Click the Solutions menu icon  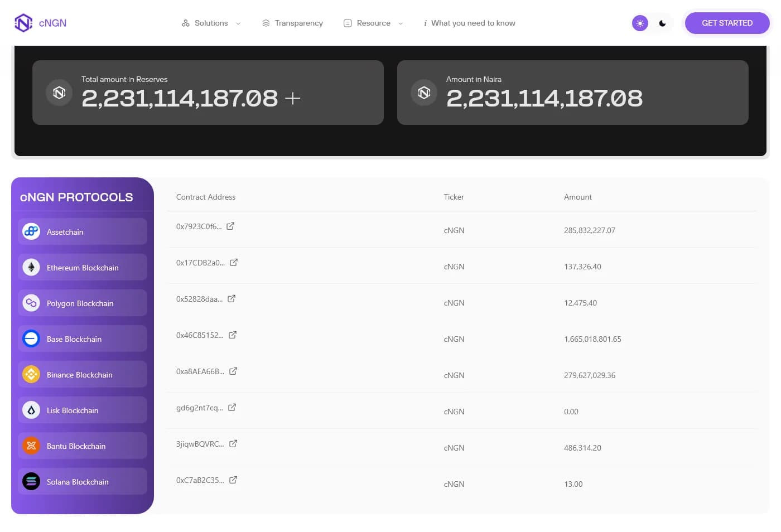186,23
